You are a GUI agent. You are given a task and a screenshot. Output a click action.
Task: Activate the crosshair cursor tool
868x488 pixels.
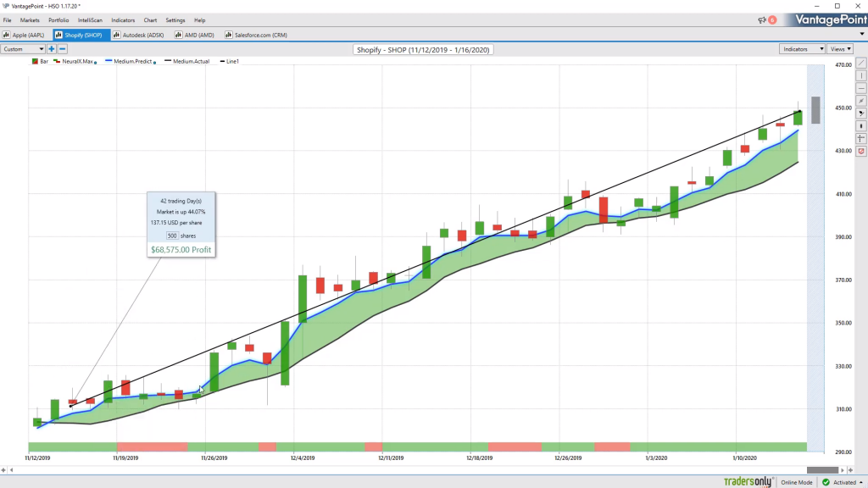point(861,138)
